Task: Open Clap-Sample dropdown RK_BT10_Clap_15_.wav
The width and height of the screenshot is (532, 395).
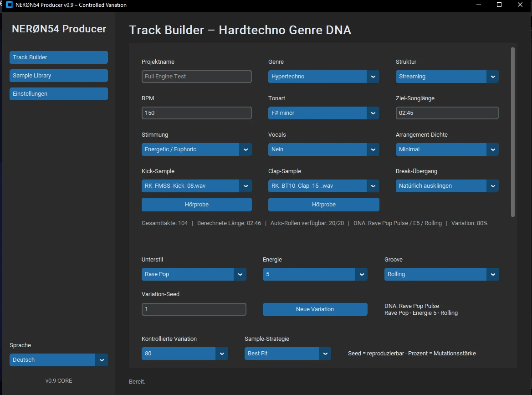Action: (x=324, y=186)
